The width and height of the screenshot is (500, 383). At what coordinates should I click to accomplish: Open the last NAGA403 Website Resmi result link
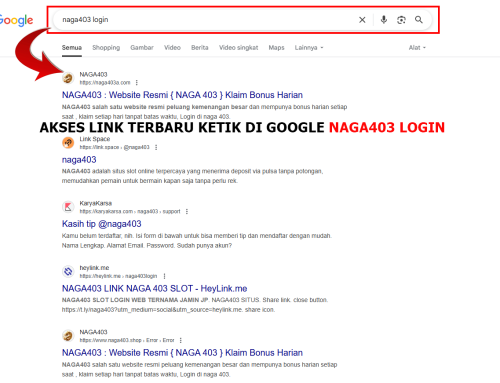pos(182,353)
